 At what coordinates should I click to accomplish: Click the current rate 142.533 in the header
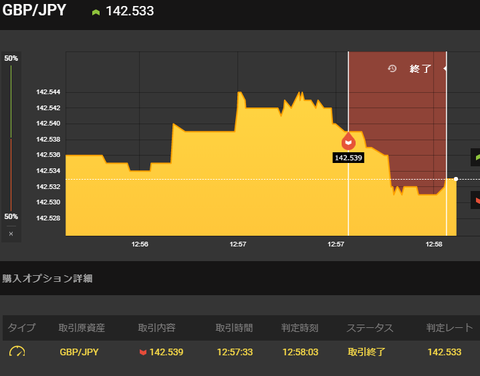pos(130,11)
